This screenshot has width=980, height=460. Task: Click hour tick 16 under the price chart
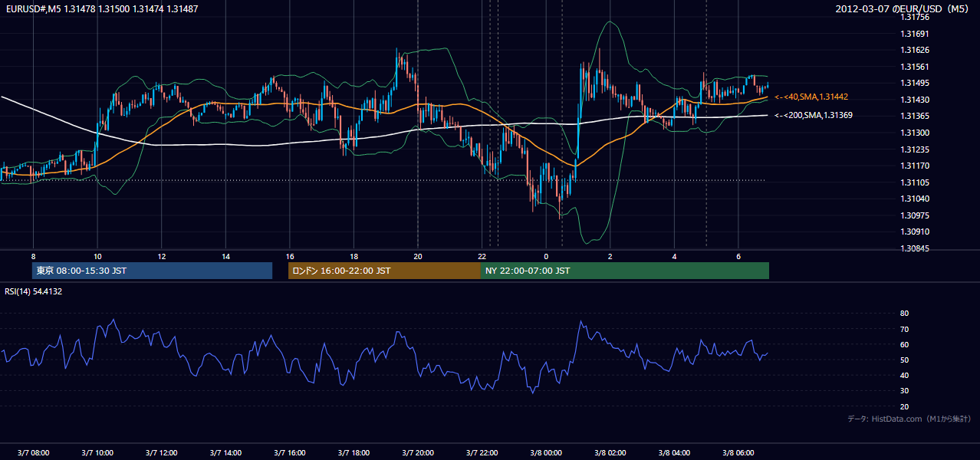(x=290, y=256)
